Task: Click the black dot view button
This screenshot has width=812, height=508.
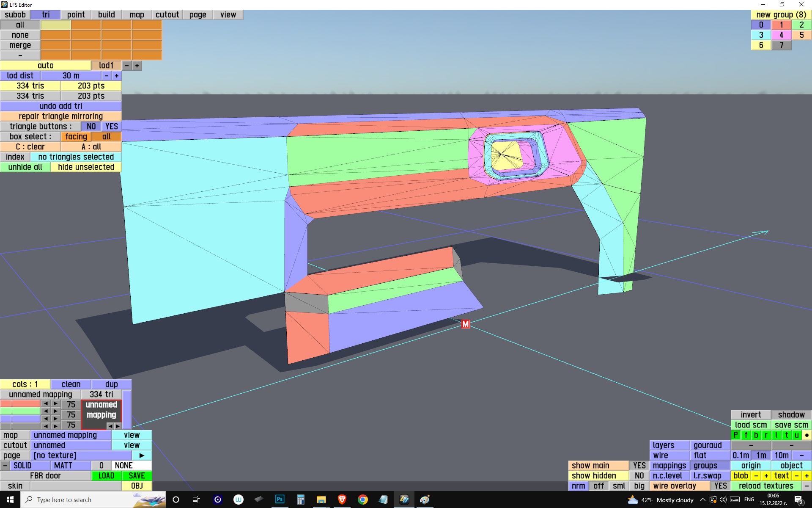Action: (807, 435)
